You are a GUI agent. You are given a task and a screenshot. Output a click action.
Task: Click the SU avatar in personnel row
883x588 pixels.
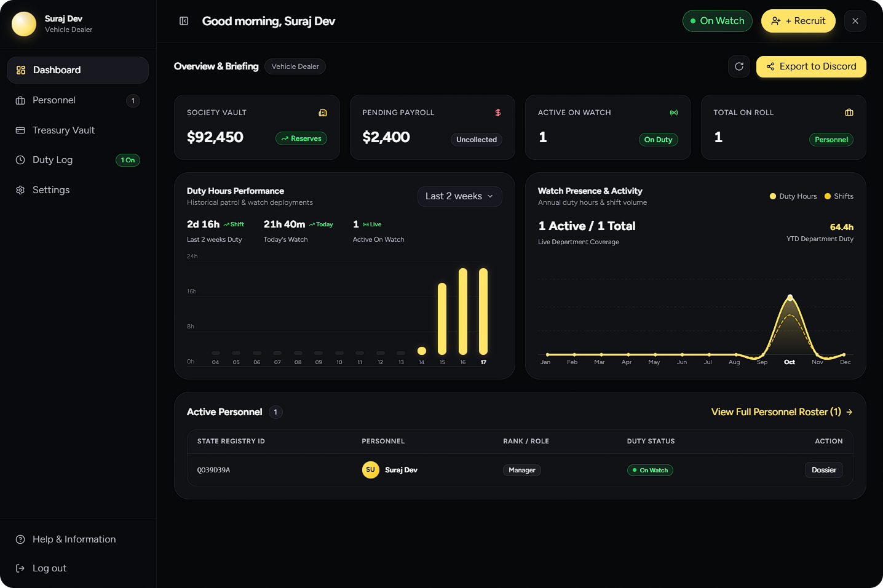371,470
